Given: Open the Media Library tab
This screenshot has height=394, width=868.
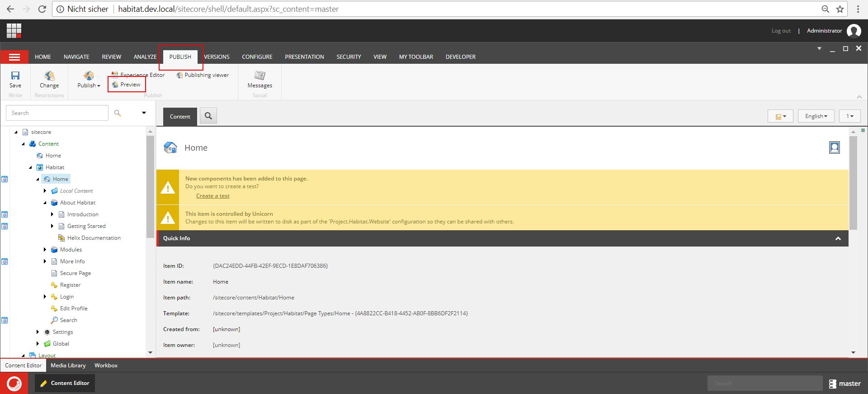Looking at the screenshot, I should [x=68, y=366].
